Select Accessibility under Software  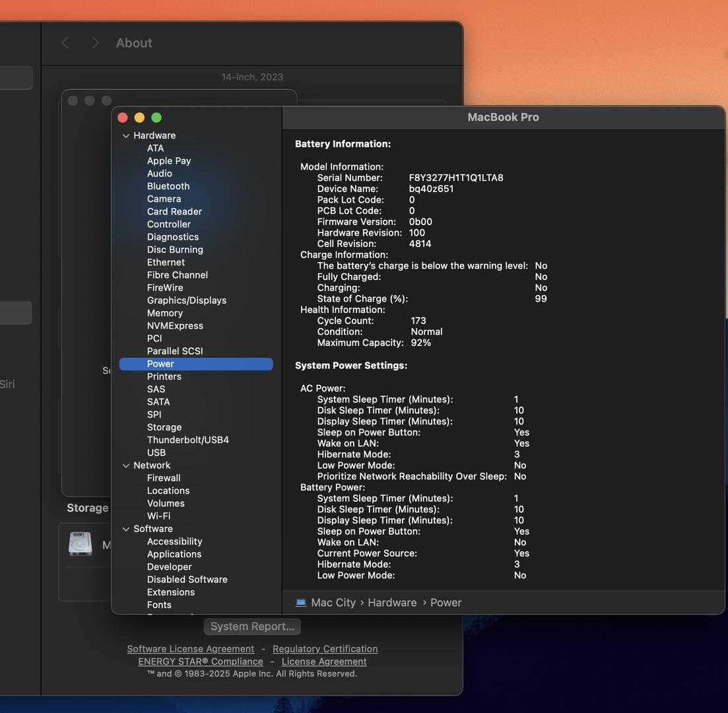pyautogui.click(x=174, y=541)
